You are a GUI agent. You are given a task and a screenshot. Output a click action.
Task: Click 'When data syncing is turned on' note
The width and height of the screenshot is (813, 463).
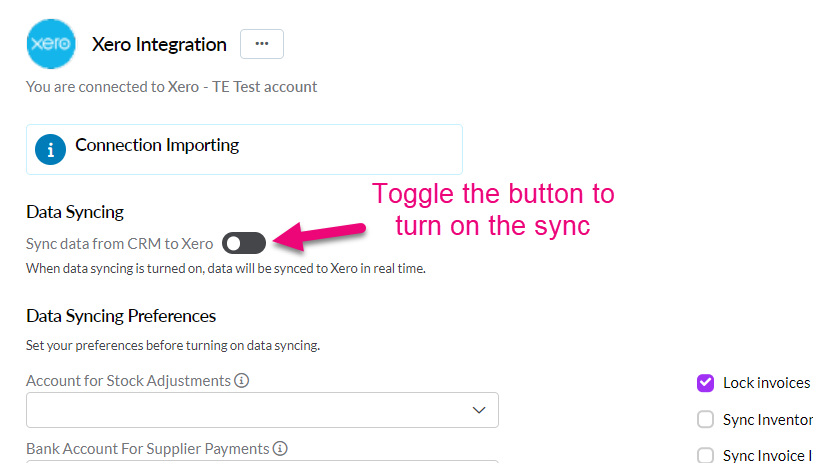click(x=226, y=269)
